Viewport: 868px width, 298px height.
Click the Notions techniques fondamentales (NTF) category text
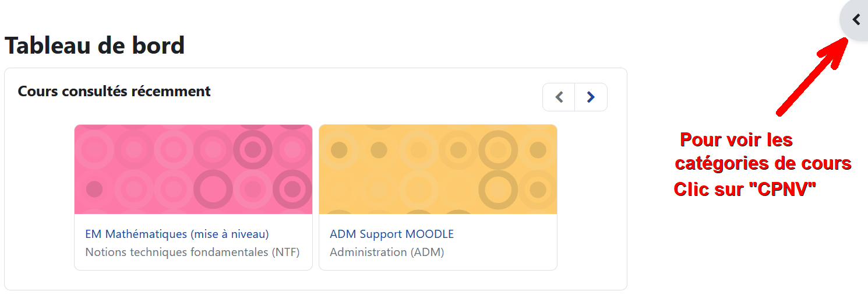click(x=192, y=252)
